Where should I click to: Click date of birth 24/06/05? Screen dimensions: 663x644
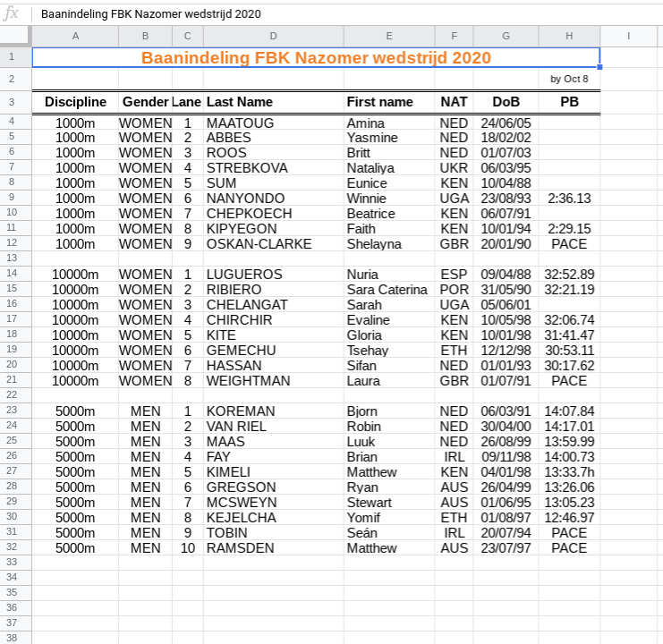pos(506,123)
